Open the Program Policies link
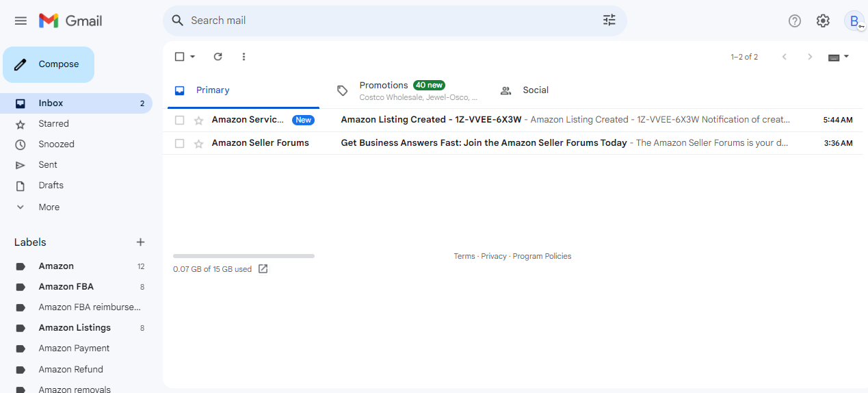Screen dimensions: 868x393 point(542,257)
